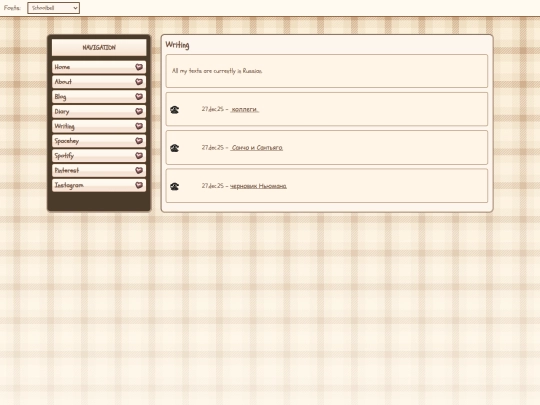Open the Fonts dropdown selector
The height and width of the screenshot is (405, 540).
point(53,8)
